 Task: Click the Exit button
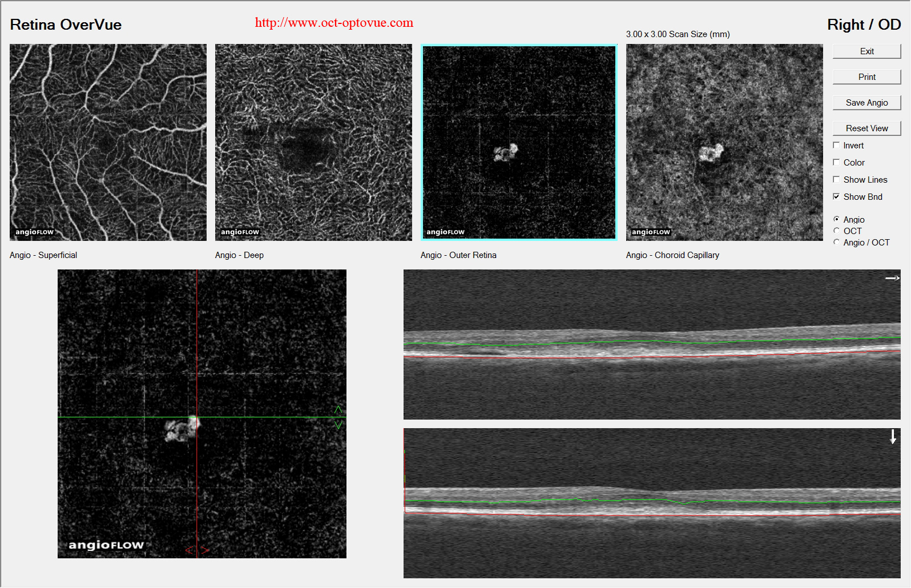[866, 51]
